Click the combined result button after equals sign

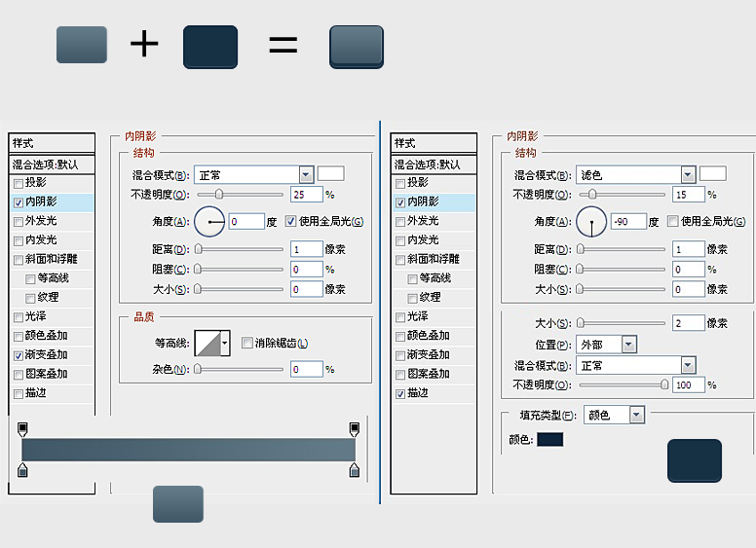pos(357,47)
